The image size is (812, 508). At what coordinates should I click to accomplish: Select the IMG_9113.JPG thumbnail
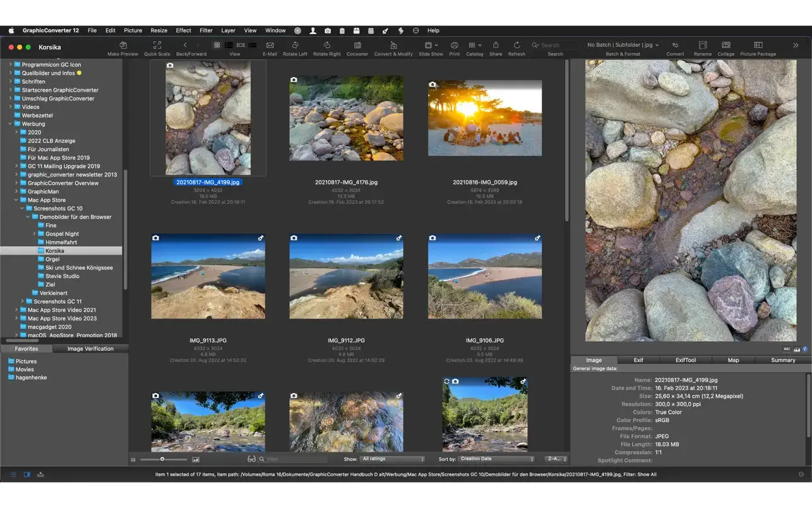coord(208,276)
